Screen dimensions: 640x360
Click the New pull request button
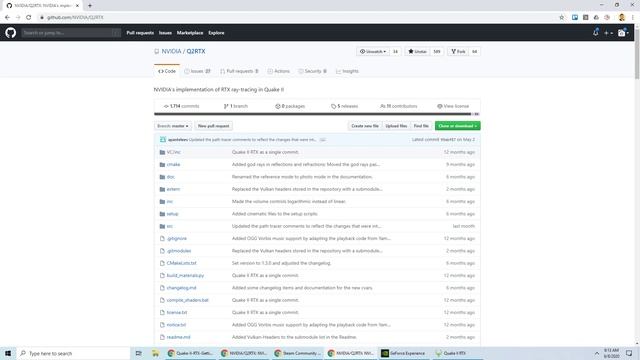213,126
